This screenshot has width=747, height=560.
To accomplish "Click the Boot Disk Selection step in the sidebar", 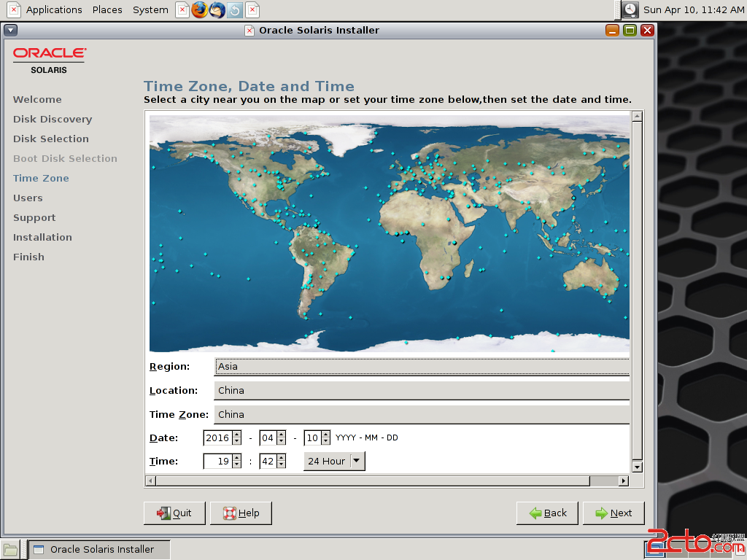I will pyautogui.click(x=65, y=158).
